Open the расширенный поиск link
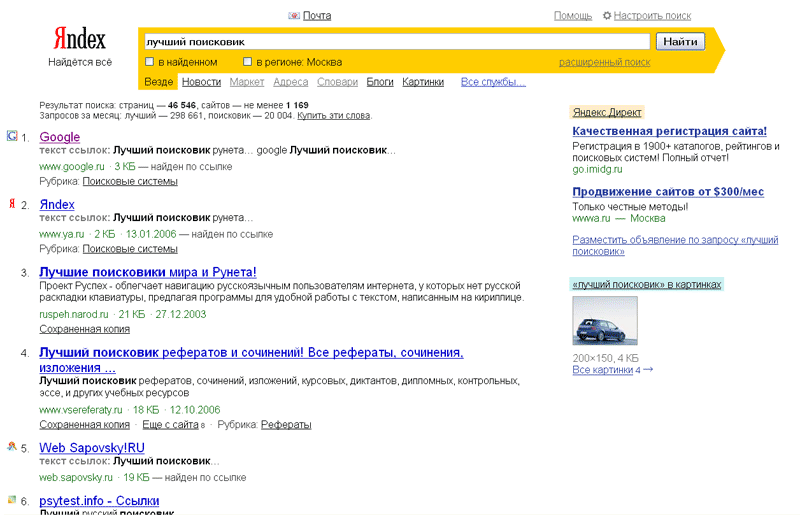Screen dimensions: 800x515 [x=605, y=62]
